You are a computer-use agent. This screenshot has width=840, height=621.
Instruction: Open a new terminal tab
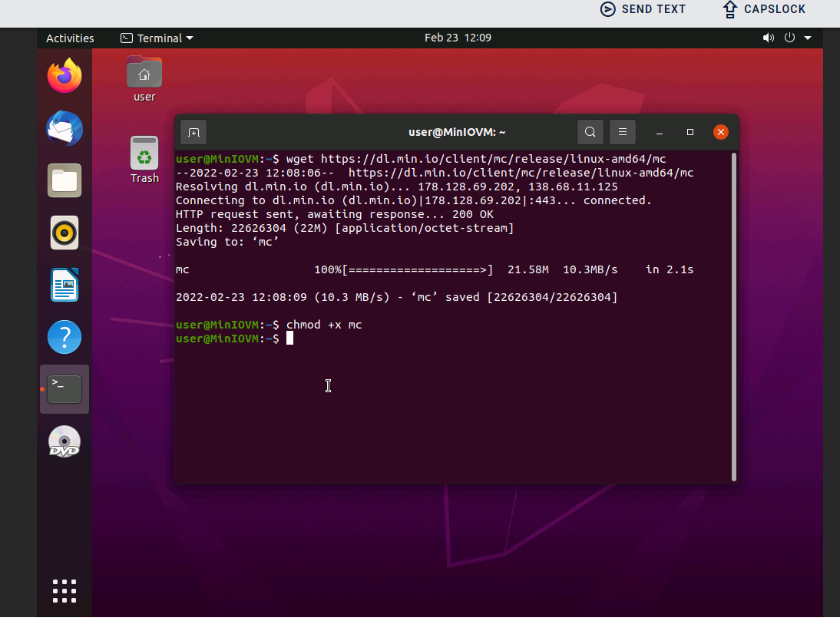193,132
